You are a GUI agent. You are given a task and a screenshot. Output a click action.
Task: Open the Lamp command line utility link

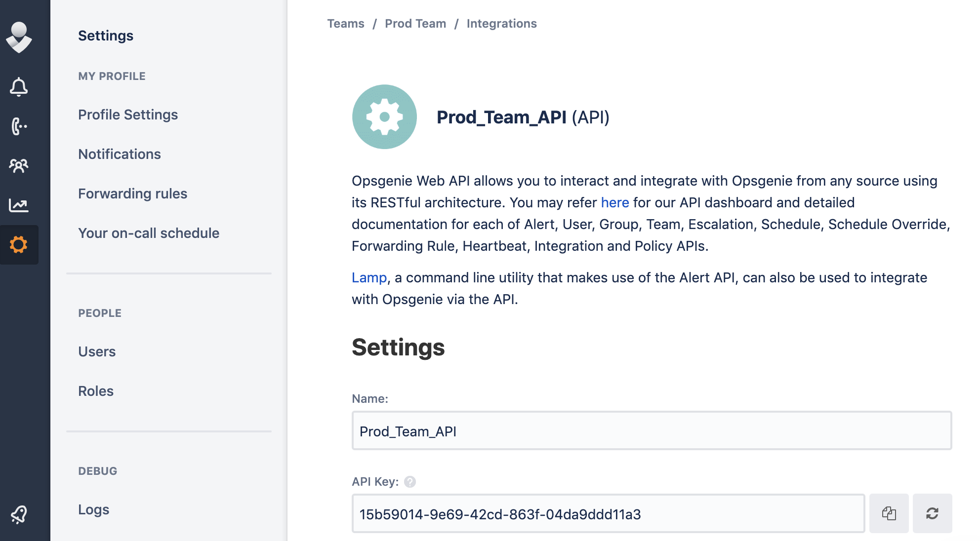369,277
